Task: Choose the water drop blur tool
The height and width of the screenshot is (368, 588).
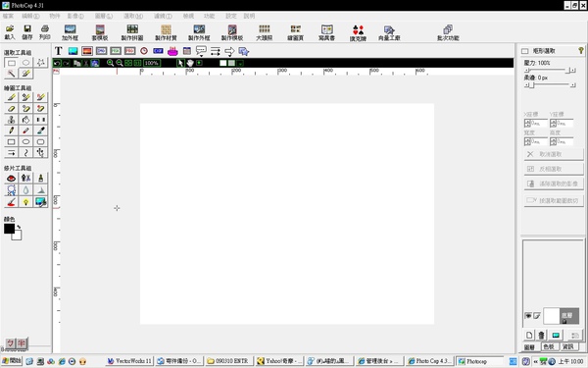Action: pyautogui.click(x=25, y=190)
